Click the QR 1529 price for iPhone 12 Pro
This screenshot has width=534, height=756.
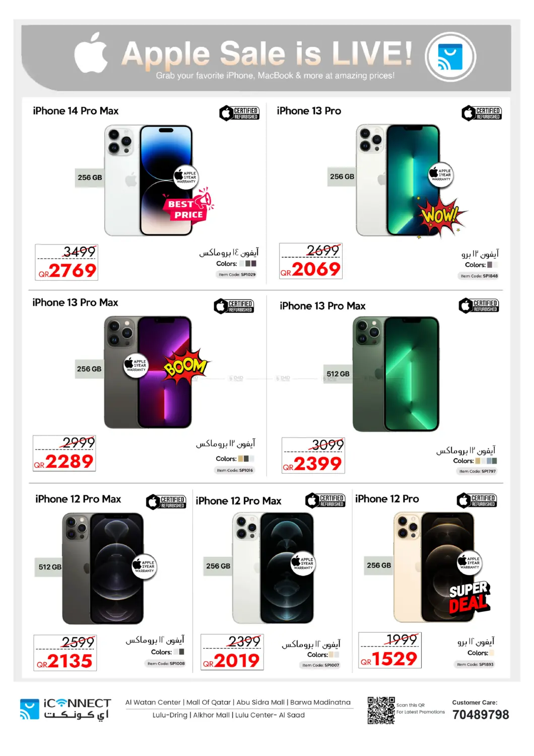click(x=390, y=650)
